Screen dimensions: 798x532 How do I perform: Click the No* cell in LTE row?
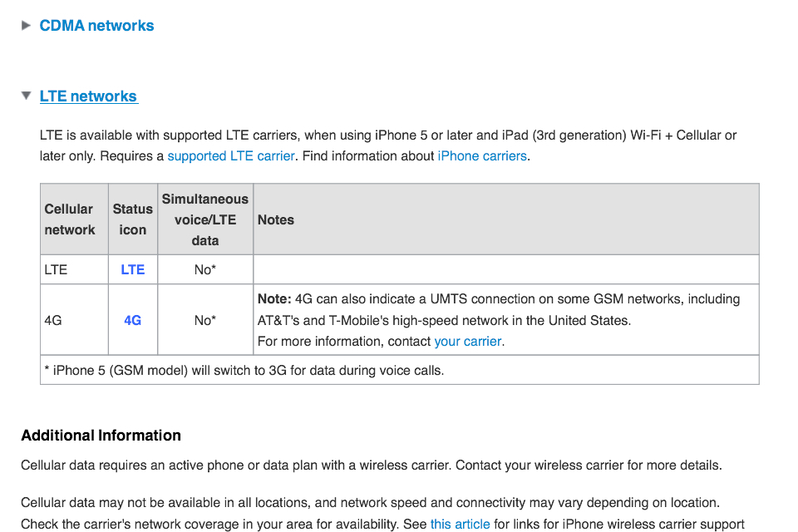coord(204,269)
